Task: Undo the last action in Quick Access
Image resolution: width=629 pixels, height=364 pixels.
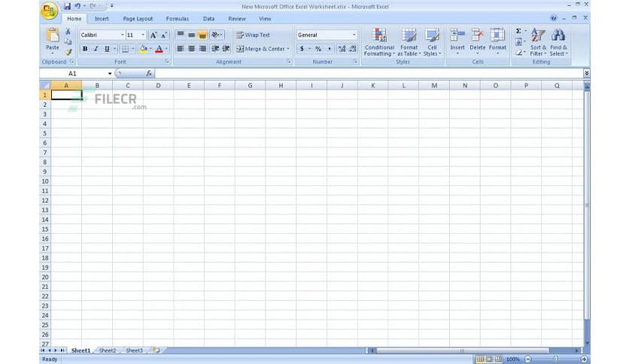Action: (77, 6)
